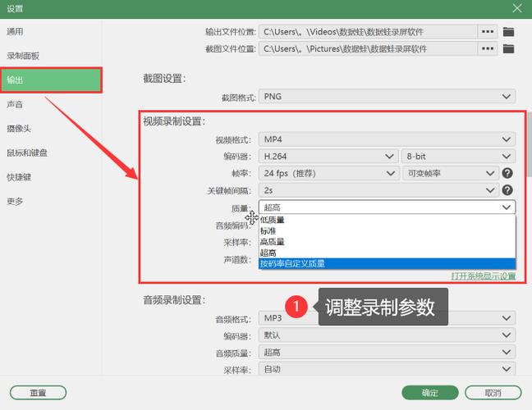Choose 低质量 in quality list
This screenshot has width=532, height=410.
pyautogui.click(x=388, y=220)
